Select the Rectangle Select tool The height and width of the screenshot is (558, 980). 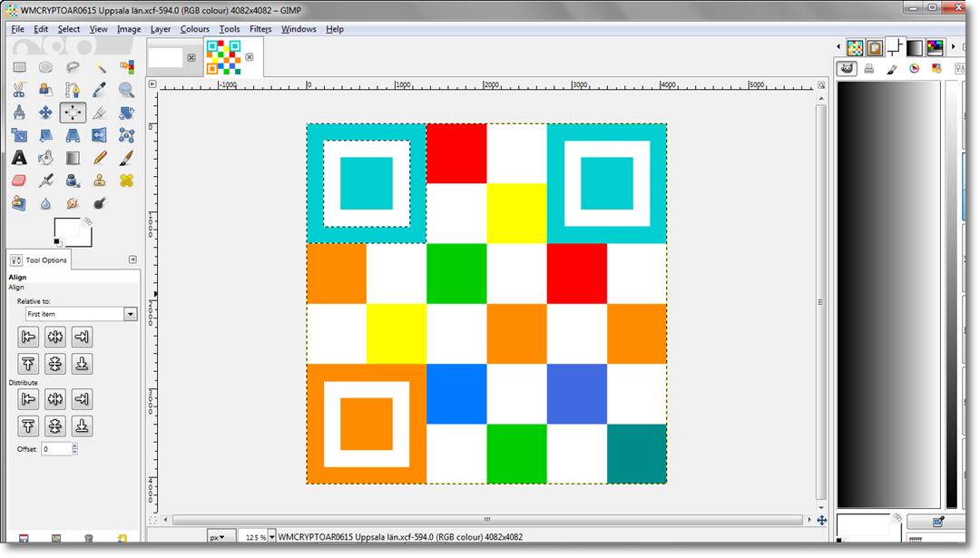19,67
